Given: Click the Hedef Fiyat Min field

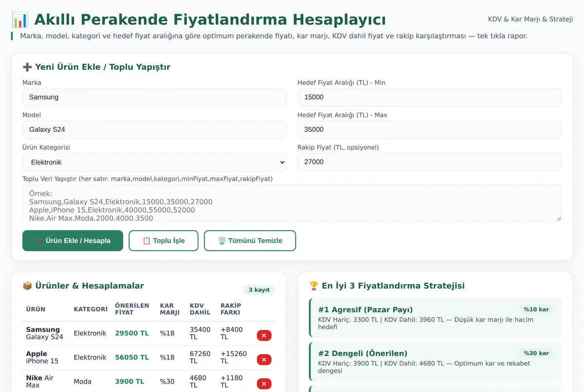Looking at the screenshot, I should pos(429,97).
